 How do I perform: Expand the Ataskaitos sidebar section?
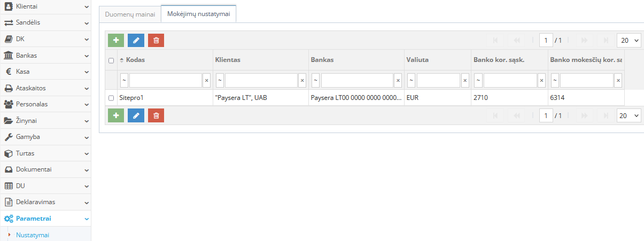(45, 88)
